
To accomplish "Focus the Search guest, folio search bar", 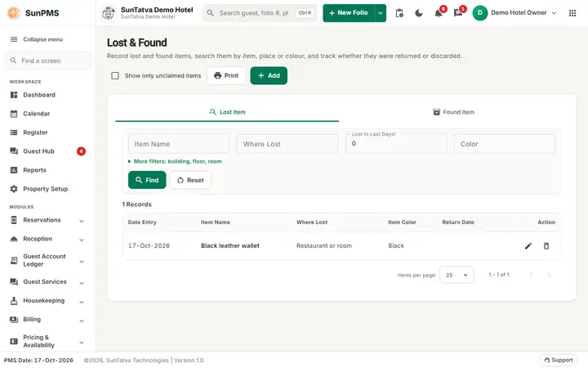I will [260, 13].
